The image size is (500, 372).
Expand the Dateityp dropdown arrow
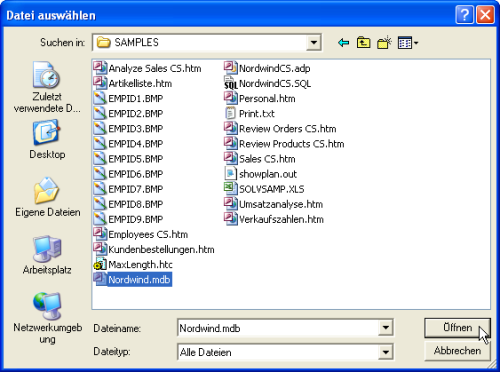click(385, 352)
